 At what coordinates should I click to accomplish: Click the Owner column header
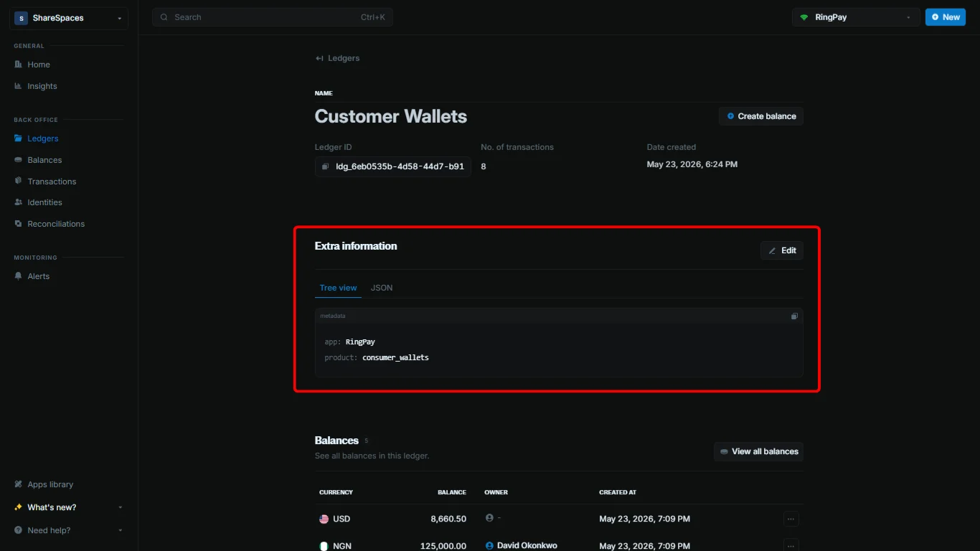496,492
